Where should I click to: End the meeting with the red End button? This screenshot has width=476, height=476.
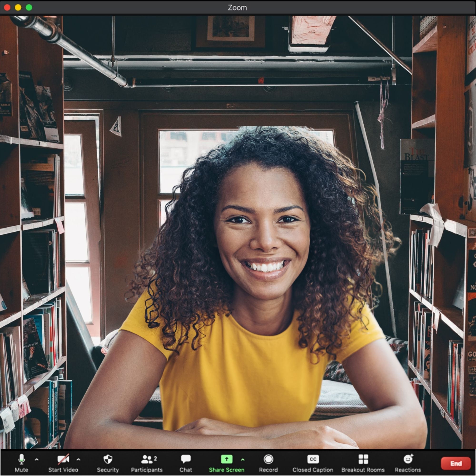click(456, 463)
